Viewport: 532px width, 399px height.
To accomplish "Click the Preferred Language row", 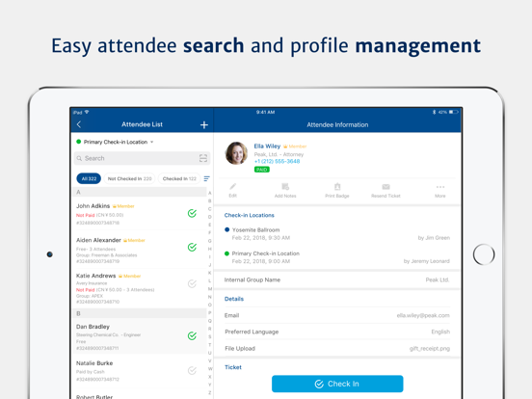I will point(337,332).
